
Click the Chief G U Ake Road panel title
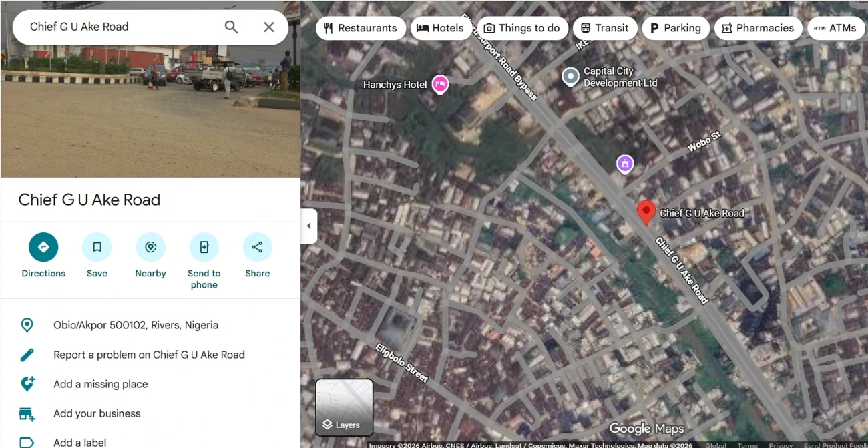coord(89,200)
